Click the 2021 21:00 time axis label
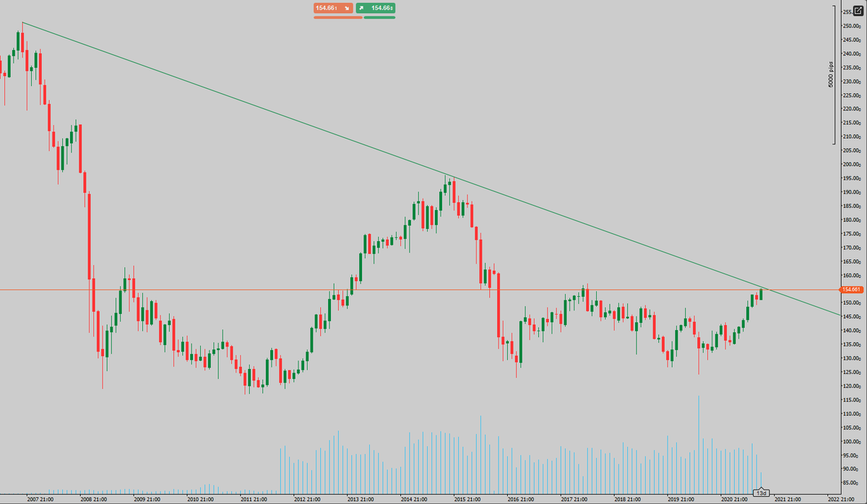867x504 pixels. (x=788, y=499)
